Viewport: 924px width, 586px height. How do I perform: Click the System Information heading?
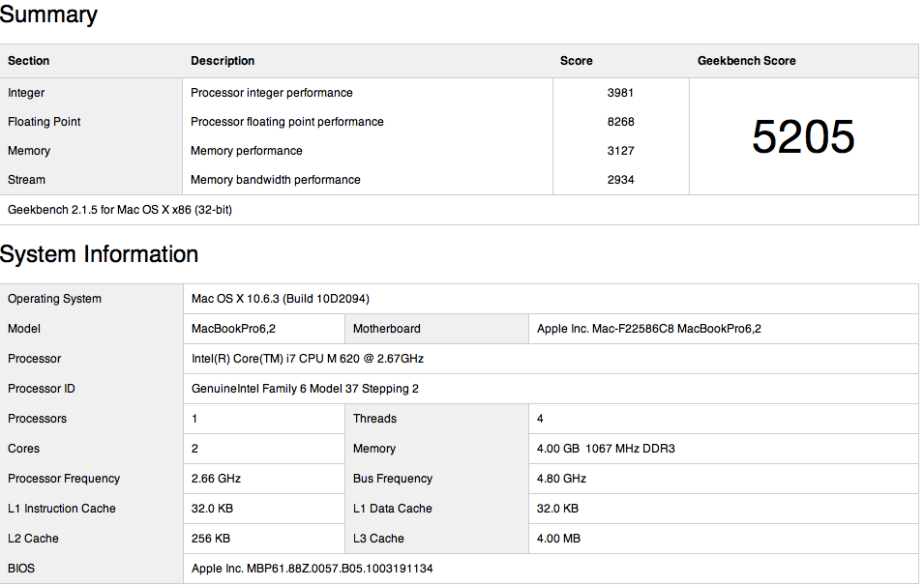click(x=99, y=254)
